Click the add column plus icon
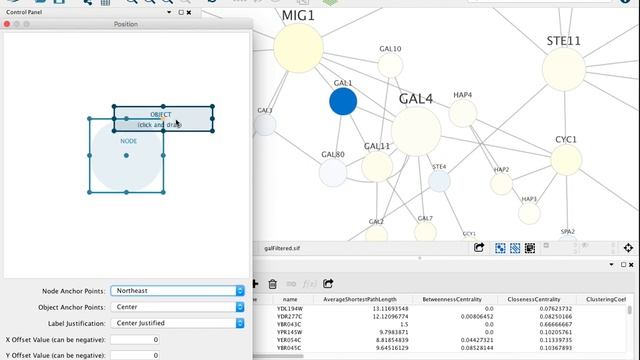Viewport: 640px width, 360px height. [256, 284]
